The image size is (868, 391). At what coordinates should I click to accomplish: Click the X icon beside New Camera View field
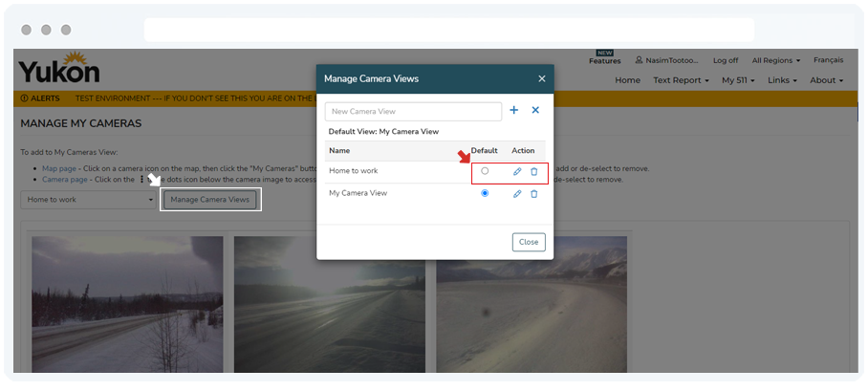(535, 111)
